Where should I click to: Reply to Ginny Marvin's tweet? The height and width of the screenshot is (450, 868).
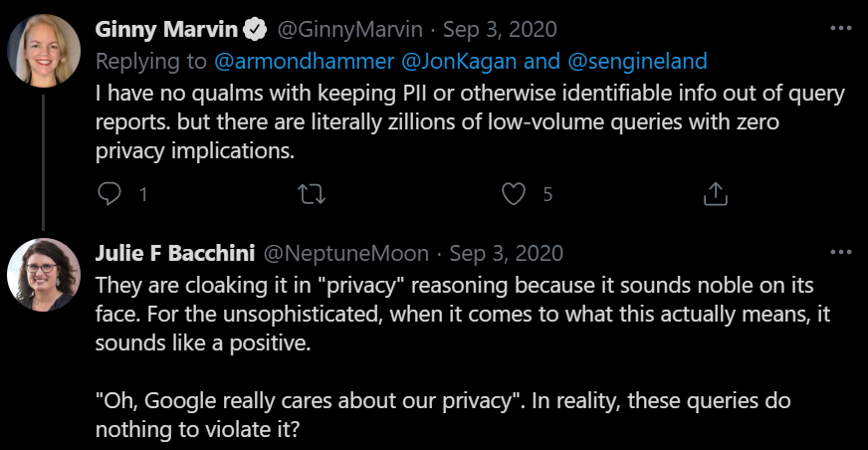[x=109, y=194]
